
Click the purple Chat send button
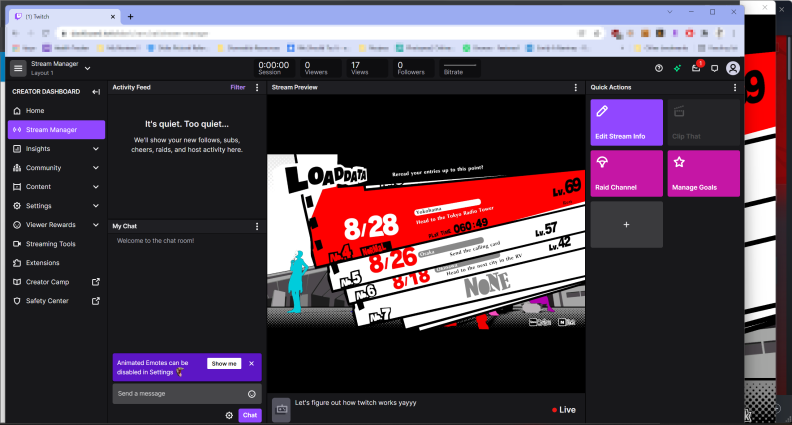[250, 415]
